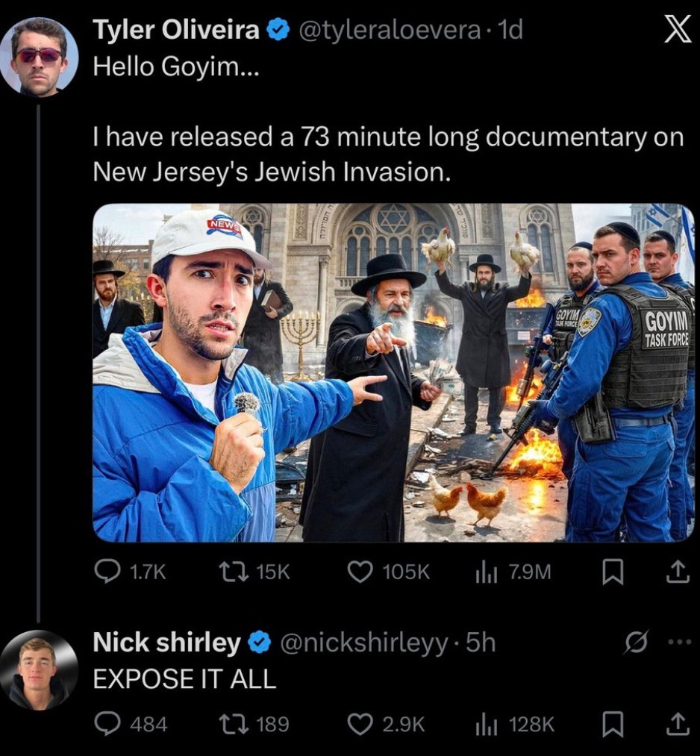View analytics for Nick shirley's comment
Viewport: 700px width, 756px height.
pos(486,724)
